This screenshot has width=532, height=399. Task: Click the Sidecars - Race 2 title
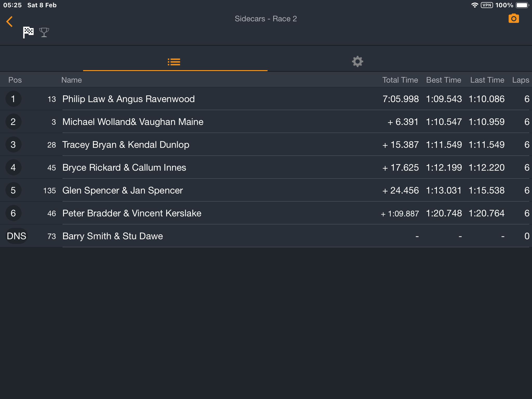(x=266, y=19)
